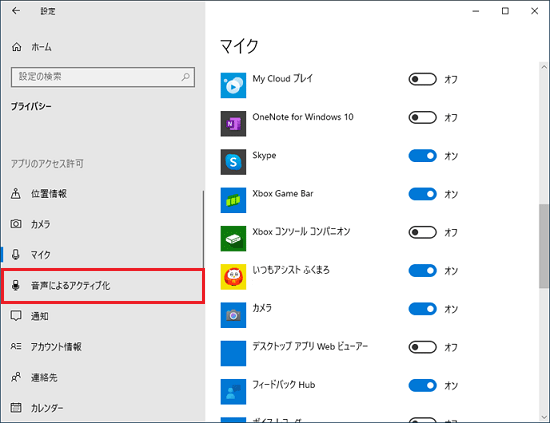Click the Skype app name text
This screenshot has height=423, width=550.
pos(264,155)
